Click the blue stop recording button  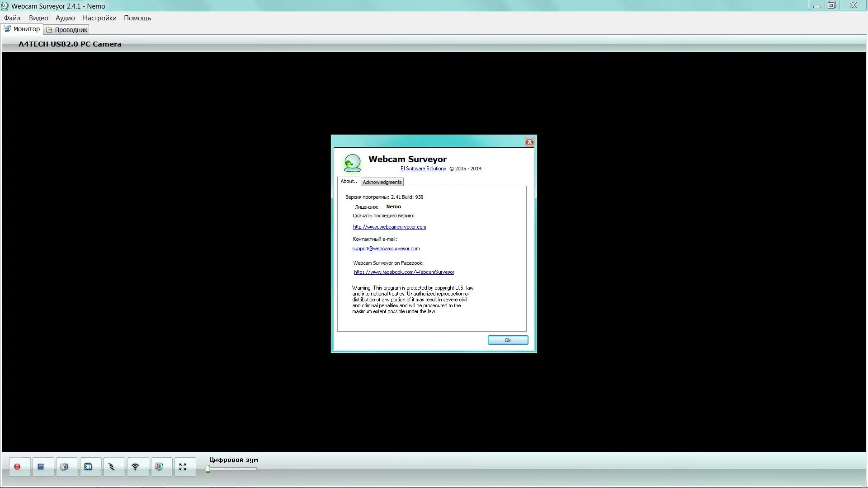tap(41, 467)
